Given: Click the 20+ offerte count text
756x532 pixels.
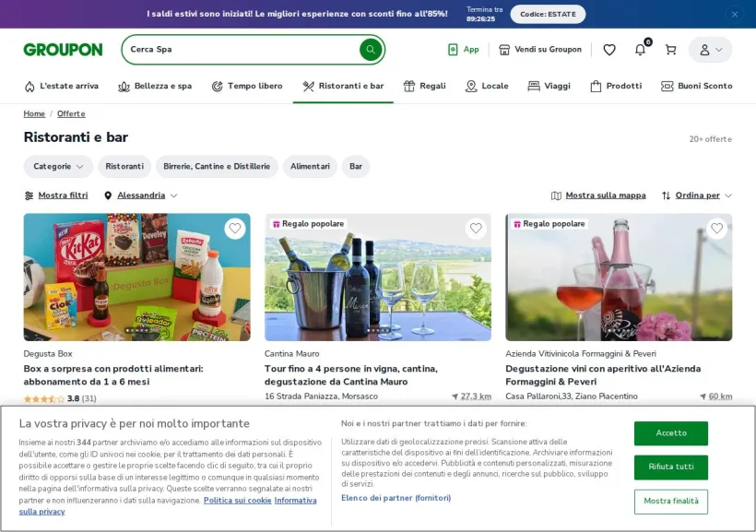Looking at the screenshot, I should pyautogui.click(x=710, y=139).
